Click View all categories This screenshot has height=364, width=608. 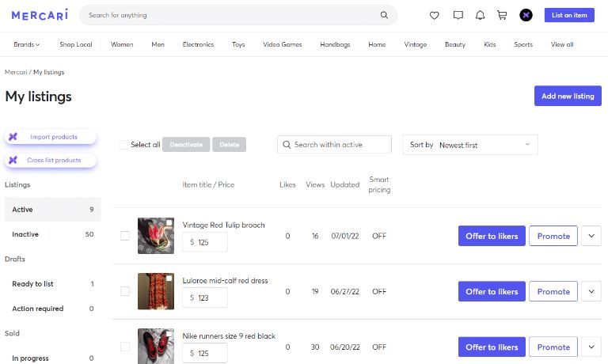click(x=562, y=44)
